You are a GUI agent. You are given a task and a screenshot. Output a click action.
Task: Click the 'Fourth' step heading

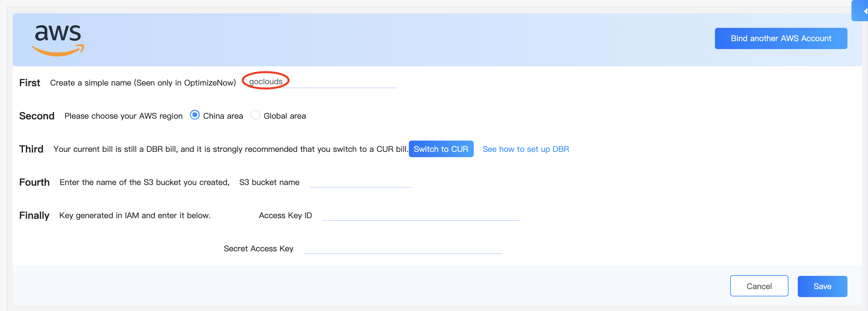[x=34, y=182]
